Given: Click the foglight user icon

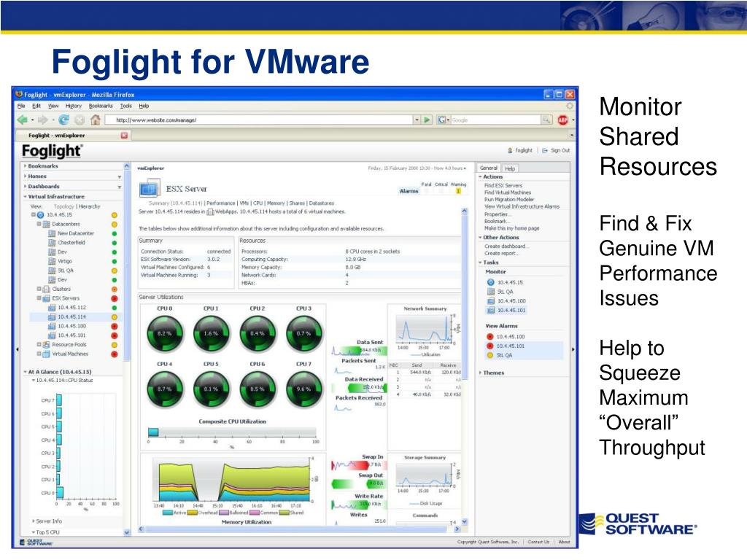Looking at the screenshot, I should [x=510, y=150].
